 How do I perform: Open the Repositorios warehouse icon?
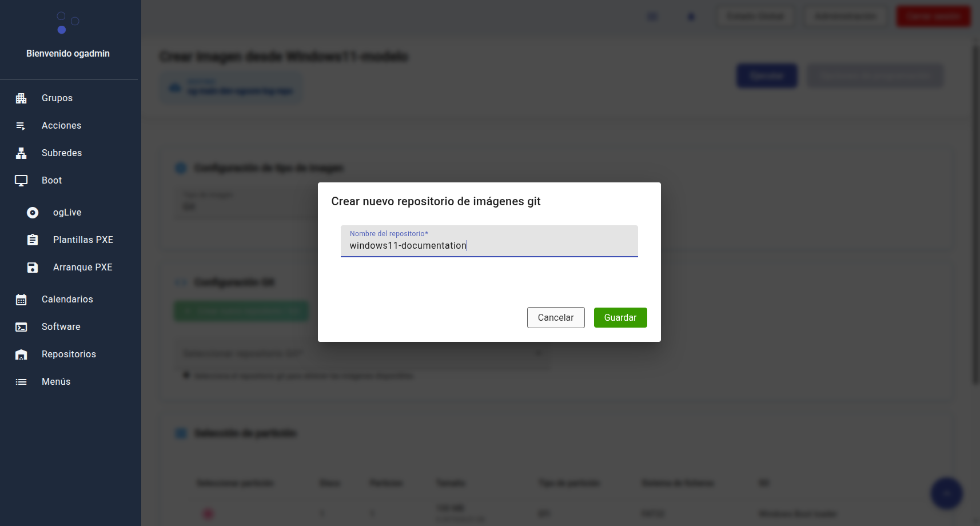[x=21, y=354]
